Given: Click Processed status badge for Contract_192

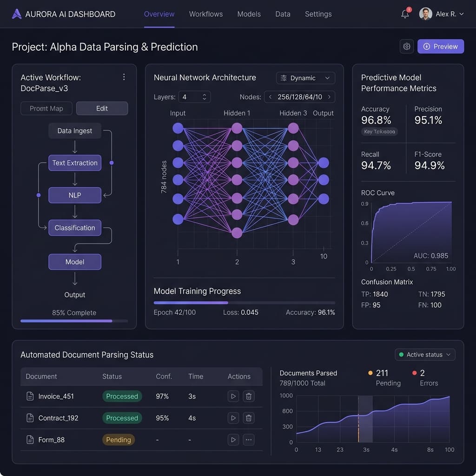Looking at the screenshot, I should pos(122,418).
